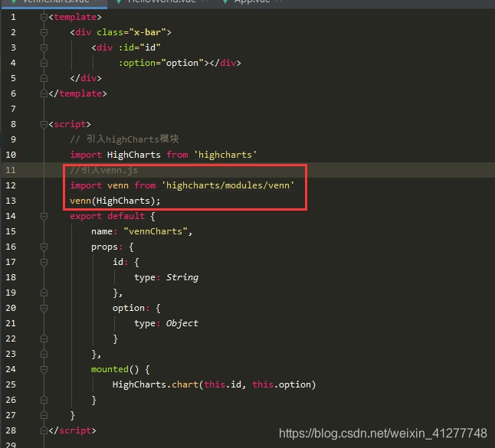Click gutter line number 12
This screenshot has width=495, height=448.
coord(11,185)
